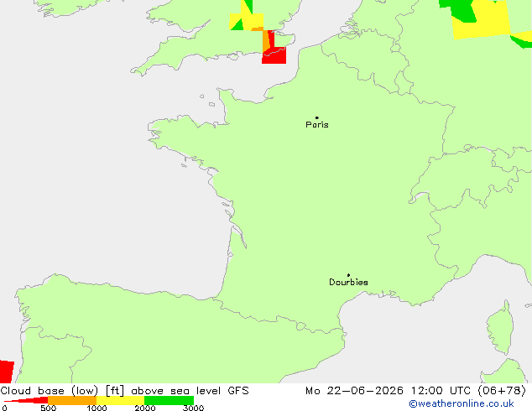Click the Dourbies city label
The height and width of the screenshot is (411, 532).
point(348,282)
